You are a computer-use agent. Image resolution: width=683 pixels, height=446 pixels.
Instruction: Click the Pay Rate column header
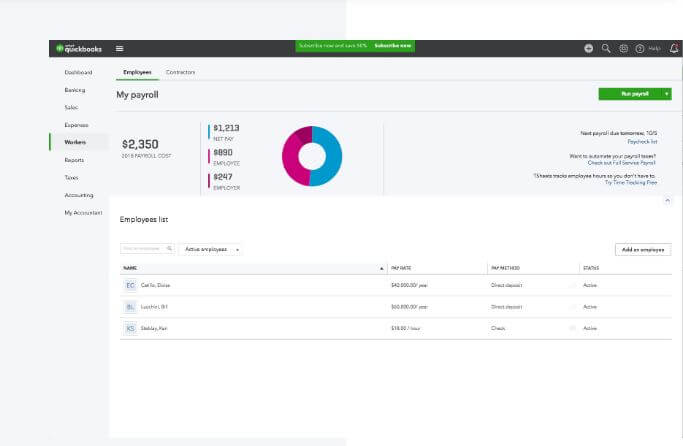401,268
